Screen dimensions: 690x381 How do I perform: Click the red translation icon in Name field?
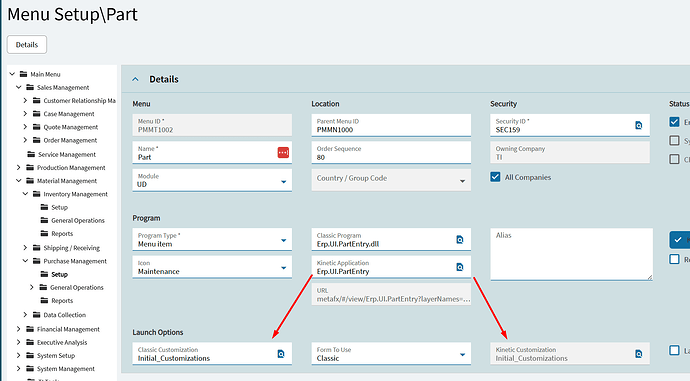pyautogui.click(x=283, y=152)
